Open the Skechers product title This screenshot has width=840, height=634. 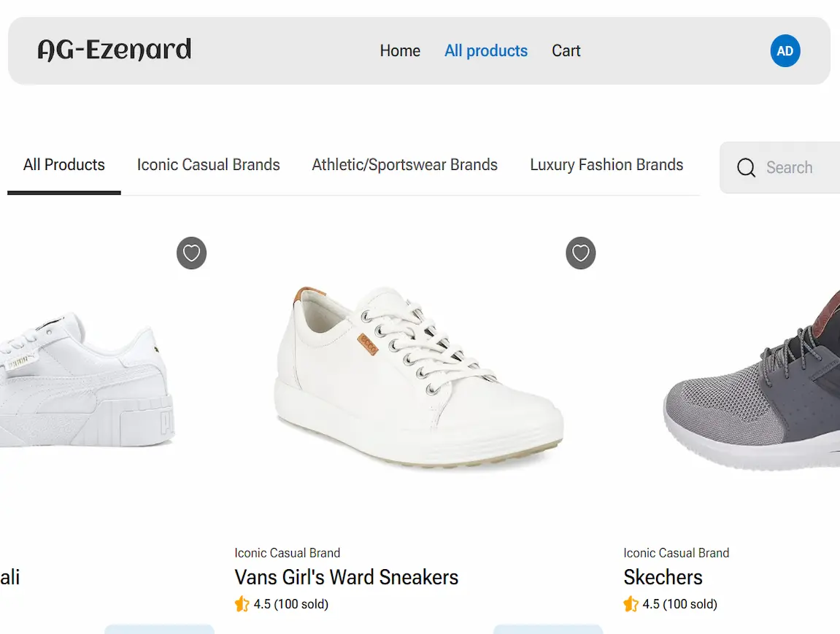(663, 577)
